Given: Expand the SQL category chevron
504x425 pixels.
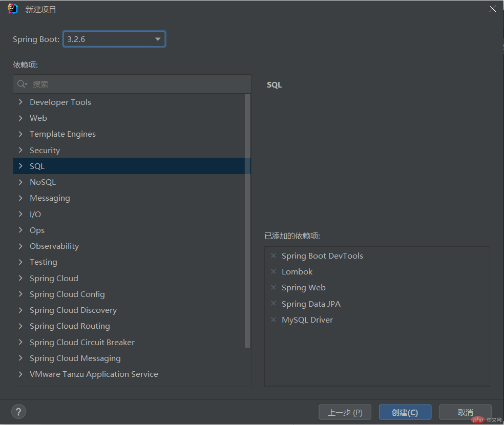Looking at the screenshot, I should pos(20,166).
